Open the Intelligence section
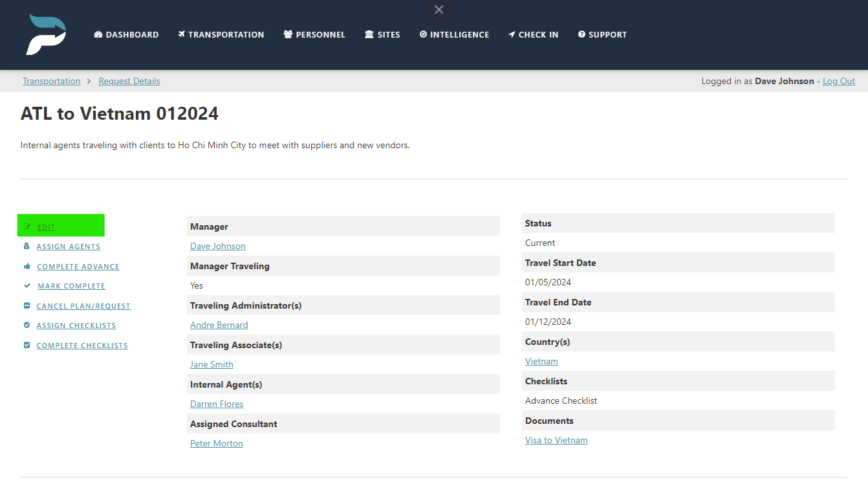Image resolution: width=868 pixels, height=495 pixels. tap(454, 34)
